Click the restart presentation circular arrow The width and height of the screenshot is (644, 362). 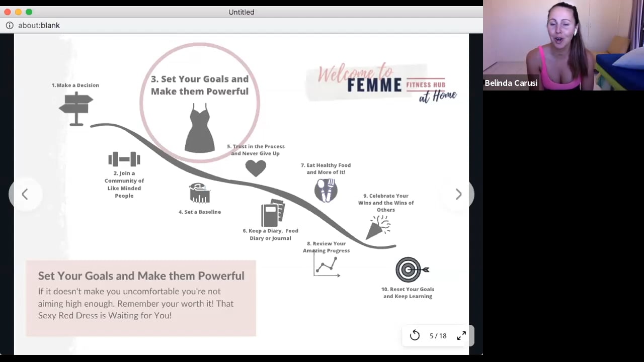click(x=415, y=336)
